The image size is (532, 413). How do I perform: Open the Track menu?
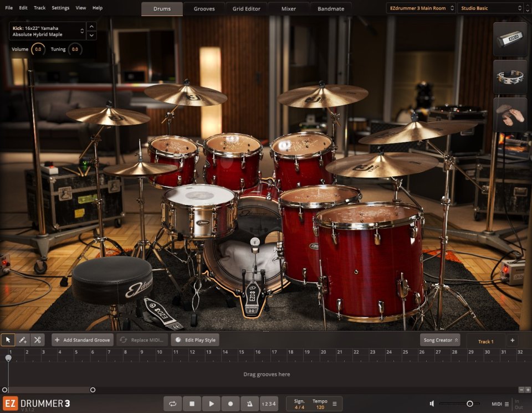pos(39,7)
